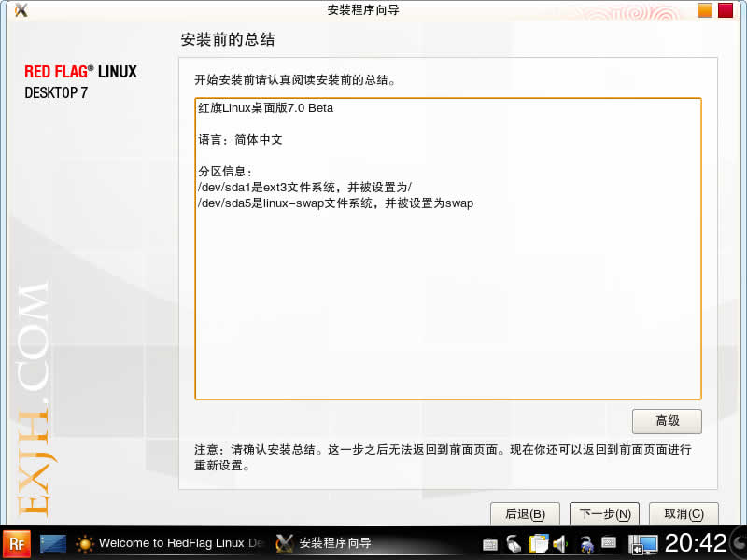747x560 pixels.
Task: Click the keyboard tray icon next to the monitor icon
Action: pos(609,542)
